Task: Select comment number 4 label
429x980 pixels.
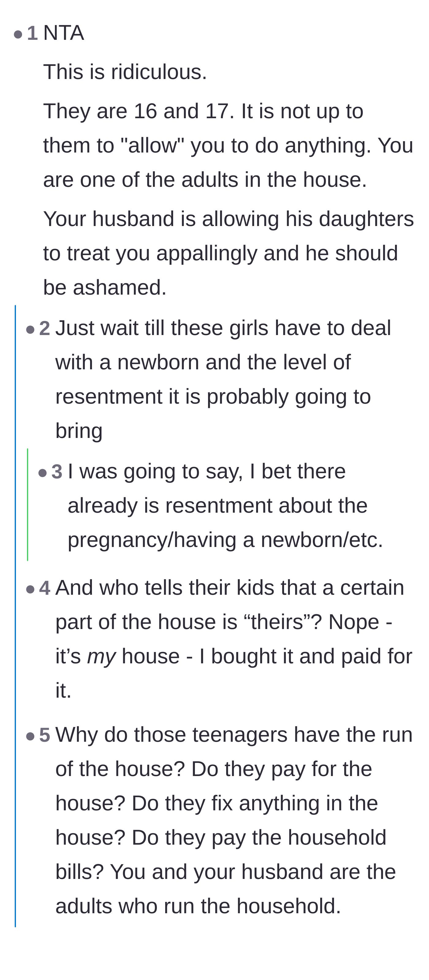Action: [x=44, y=588]
